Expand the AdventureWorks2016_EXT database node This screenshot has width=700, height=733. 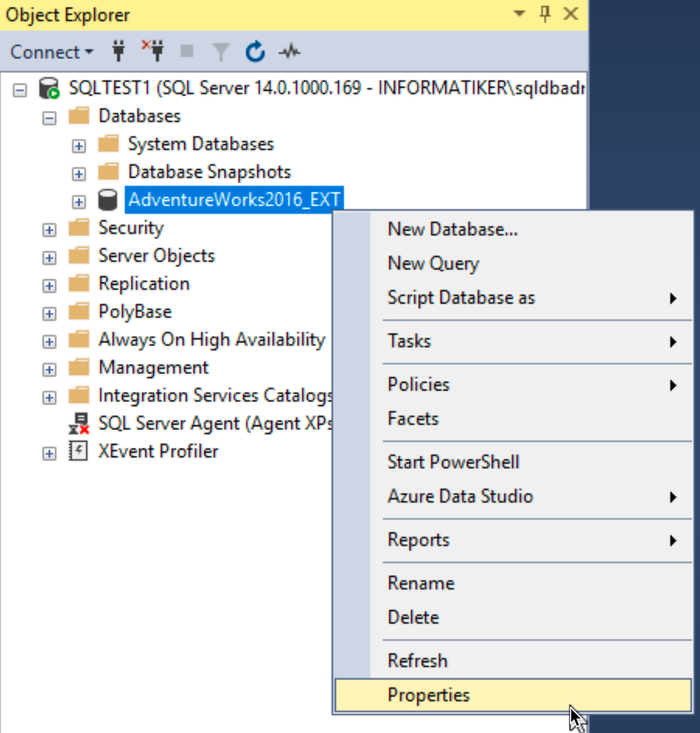pos(79,201)
